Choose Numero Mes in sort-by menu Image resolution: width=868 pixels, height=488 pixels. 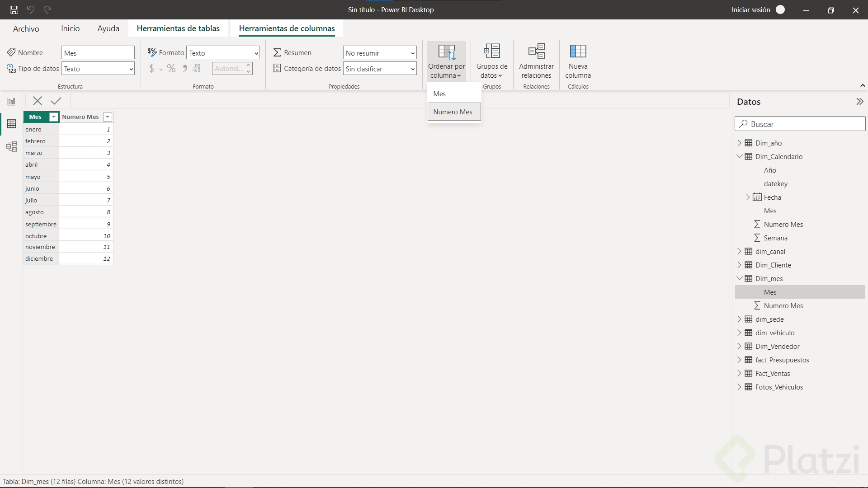[454, 112]
